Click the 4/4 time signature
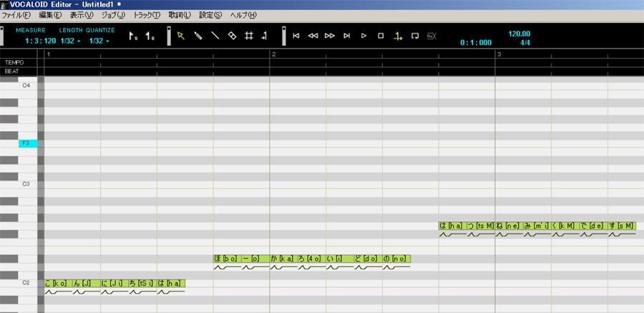Viewport: 644px width, 313px height. 525,42
